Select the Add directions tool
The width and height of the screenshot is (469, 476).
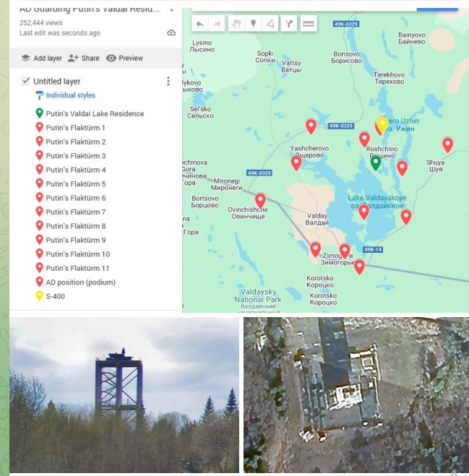289,24
